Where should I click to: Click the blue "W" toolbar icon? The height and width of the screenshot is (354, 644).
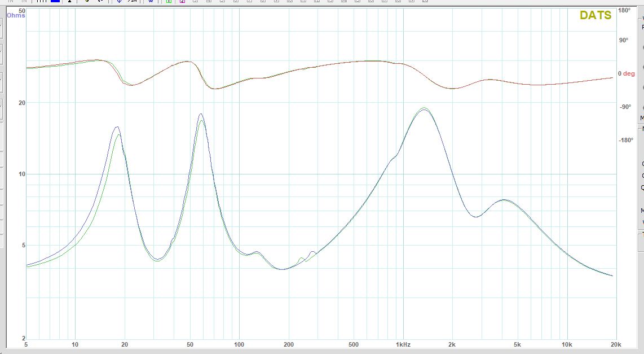click(151, 2)
